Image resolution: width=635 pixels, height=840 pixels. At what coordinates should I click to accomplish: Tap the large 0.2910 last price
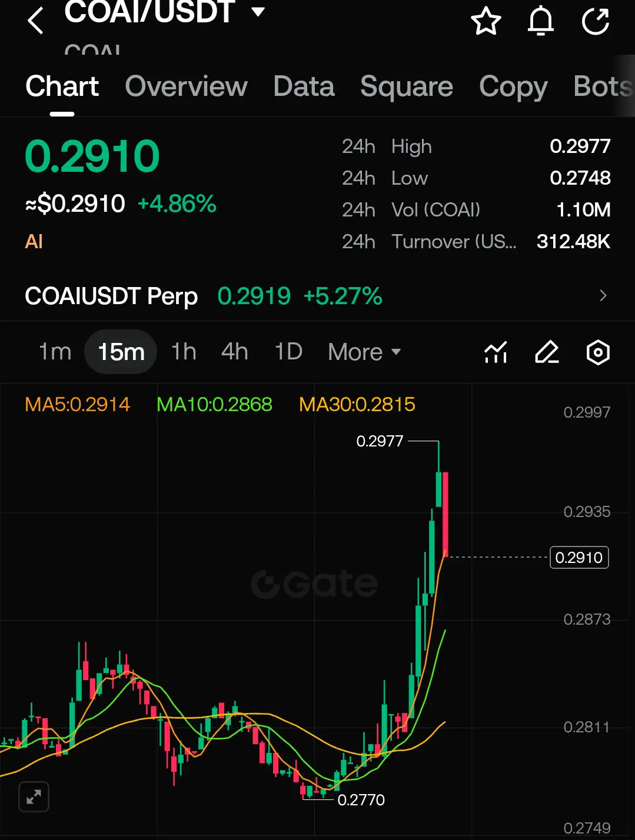92,156
